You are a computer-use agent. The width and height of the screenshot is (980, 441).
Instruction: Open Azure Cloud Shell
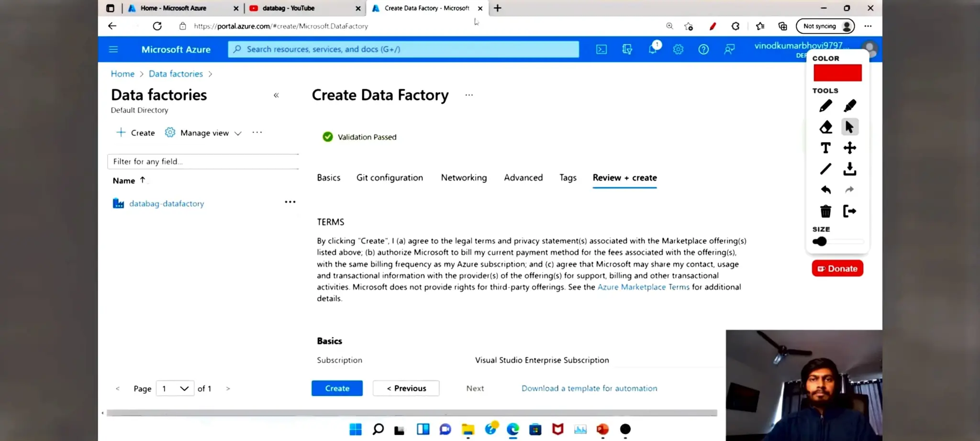(x=601, y=49)
